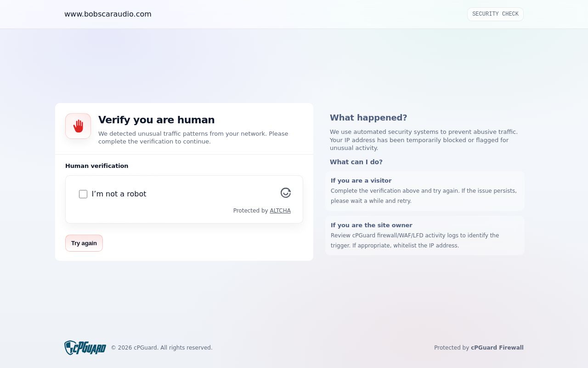The width and height of the screenshot is (588, 368).
Task: Click the ALTCHA circular logo icon
Action: 286,193
